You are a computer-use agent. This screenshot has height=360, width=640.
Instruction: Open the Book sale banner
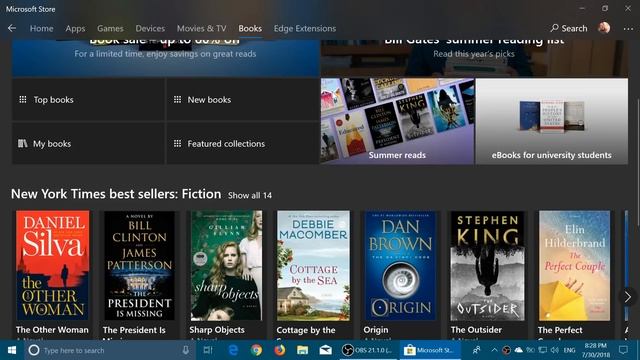[165, 58]
